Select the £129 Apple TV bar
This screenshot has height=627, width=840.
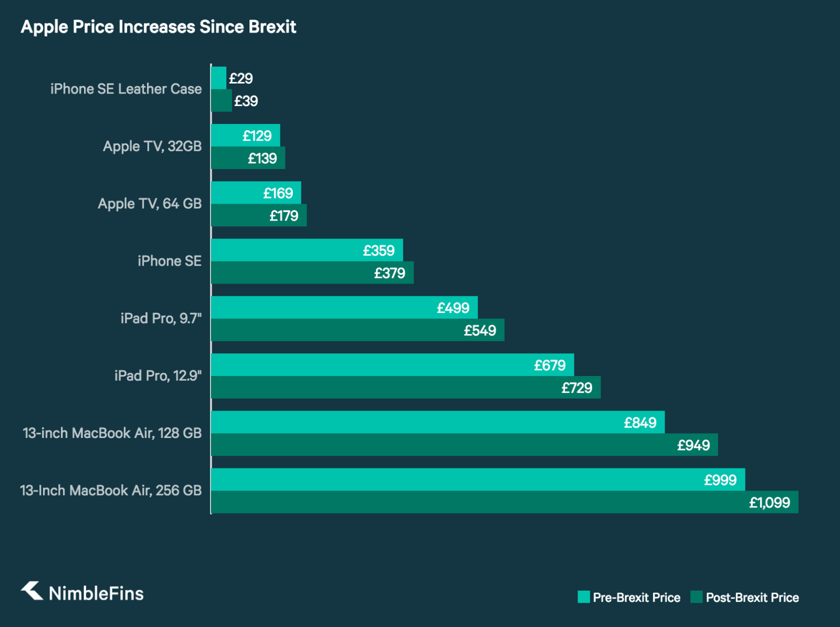pos(246,135)
